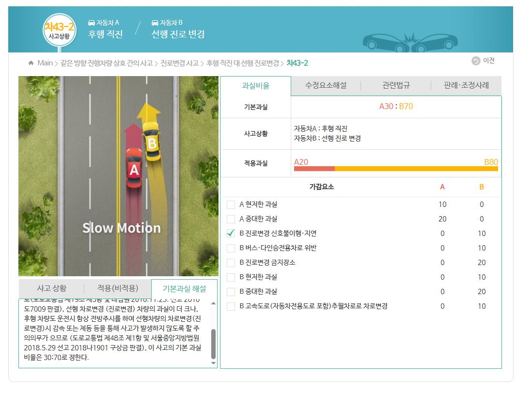Switch to the 수정요소해설 tab

[326, 85]
